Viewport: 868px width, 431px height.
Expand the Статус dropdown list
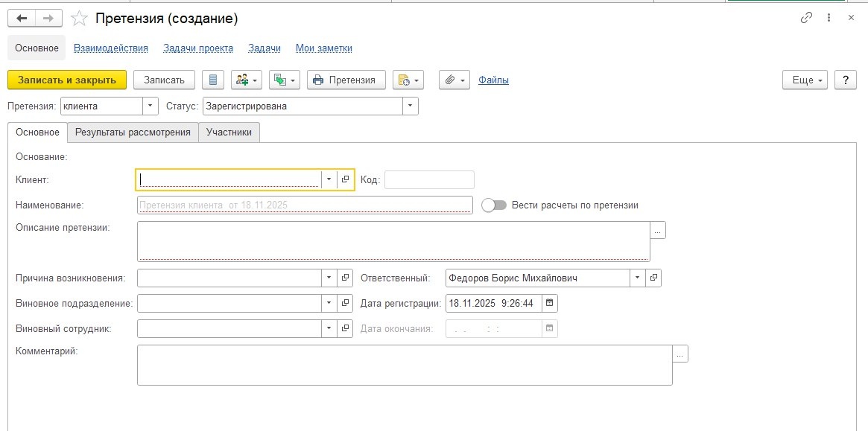(411, 106)
